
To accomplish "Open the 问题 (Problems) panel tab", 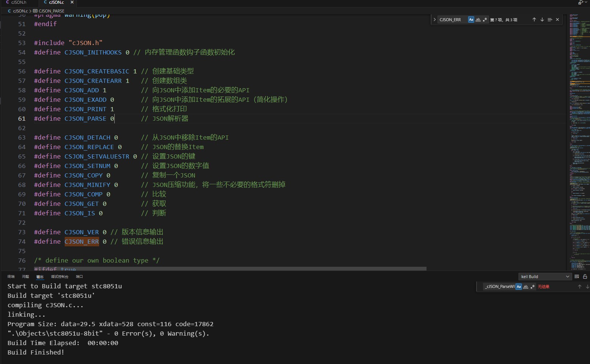I will tap(25, 277).
